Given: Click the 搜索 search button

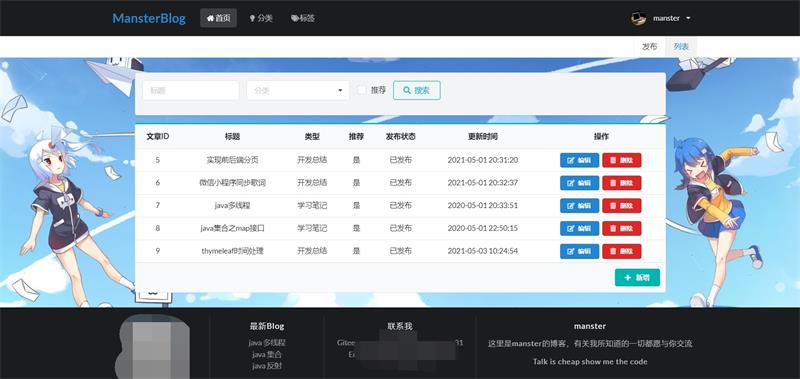Looking at the screenshot, I should tap(417, 90).
